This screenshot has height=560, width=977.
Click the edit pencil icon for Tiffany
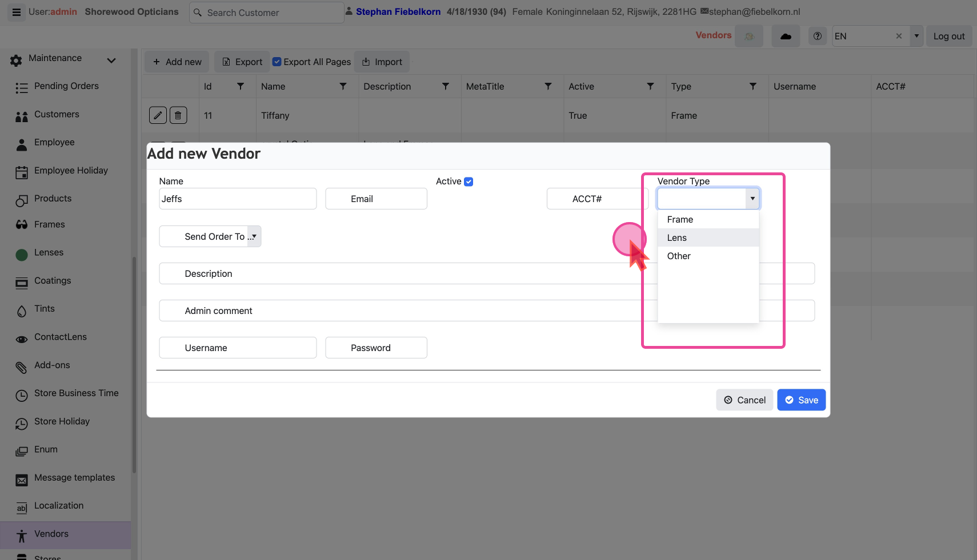pos(158,115)
